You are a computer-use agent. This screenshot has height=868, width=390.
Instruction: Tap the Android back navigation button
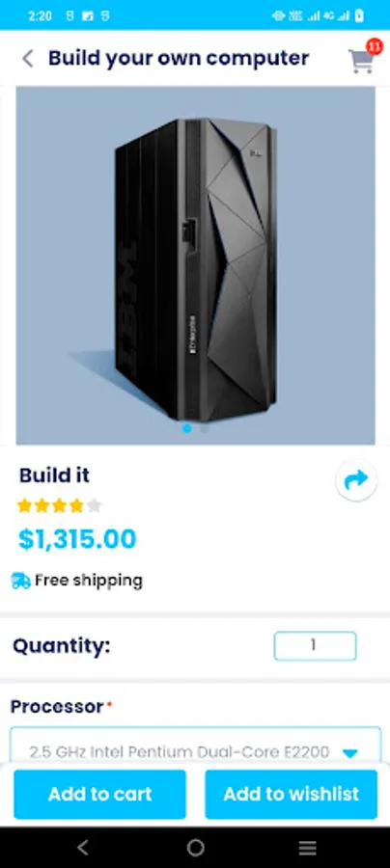pos(83,847)
